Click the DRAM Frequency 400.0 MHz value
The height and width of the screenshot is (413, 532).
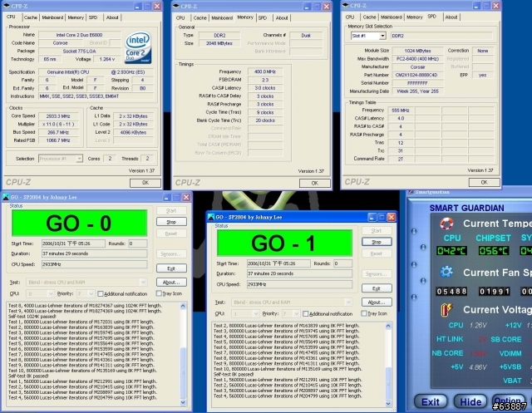(265, 71)
